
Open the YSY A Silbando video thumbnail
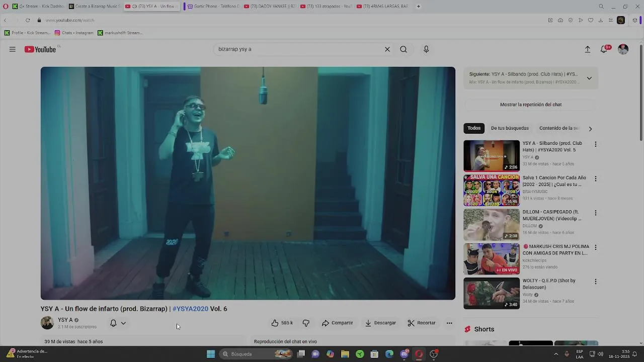[x=492, y=156]
